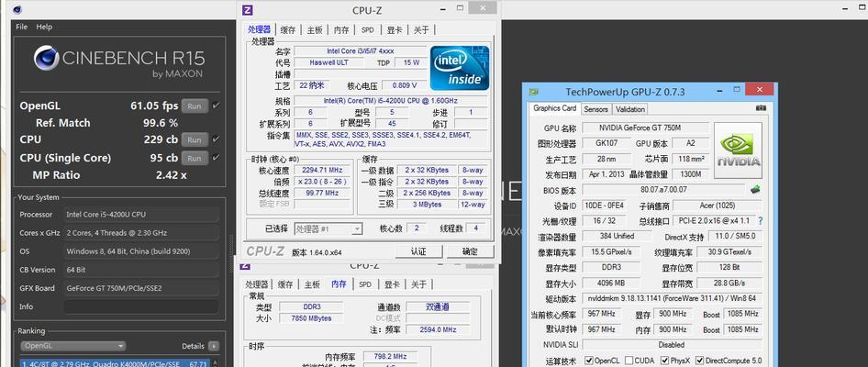Run the CPU Single Core benchmark
The image size is (868, 367).
(195, 158)
